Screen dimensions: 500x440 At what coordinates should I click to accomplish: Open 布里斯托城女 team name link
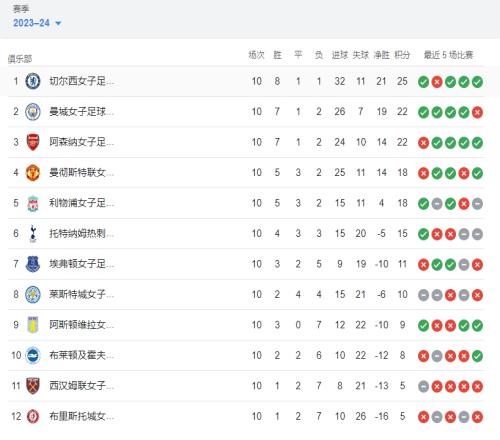(82, 416)
